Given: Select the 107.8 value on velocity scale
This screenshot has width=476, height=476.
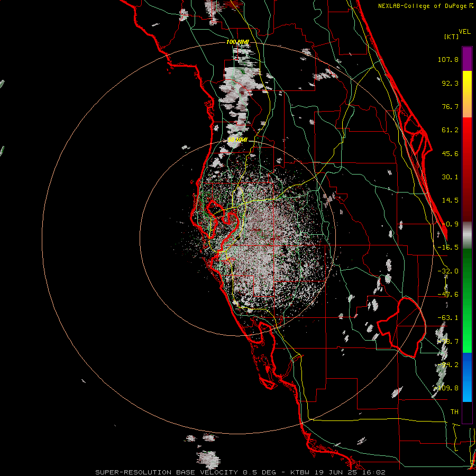Looking at the screenshot, I should (x=448, y=59).
